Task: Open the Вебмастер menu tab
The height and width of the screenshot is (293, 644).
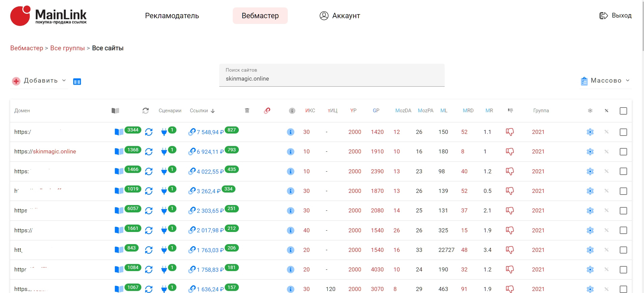Action: pos(260,16)
